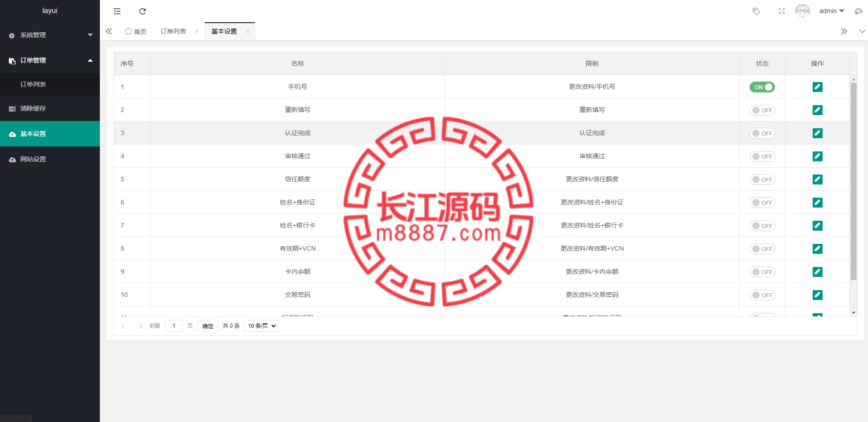
Task: Close the 订单列表 tab
Action: tap(197, 31)
